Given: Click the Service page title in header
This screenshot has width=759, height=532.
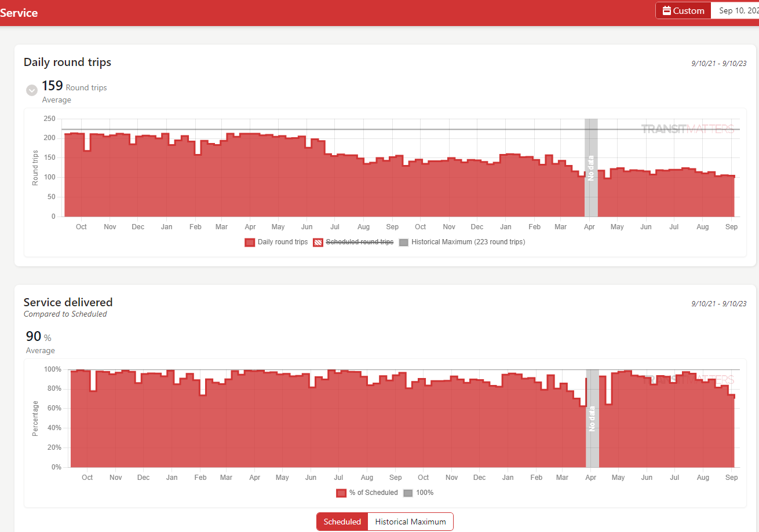Looking at the screenshot, I should pos(19,13).
